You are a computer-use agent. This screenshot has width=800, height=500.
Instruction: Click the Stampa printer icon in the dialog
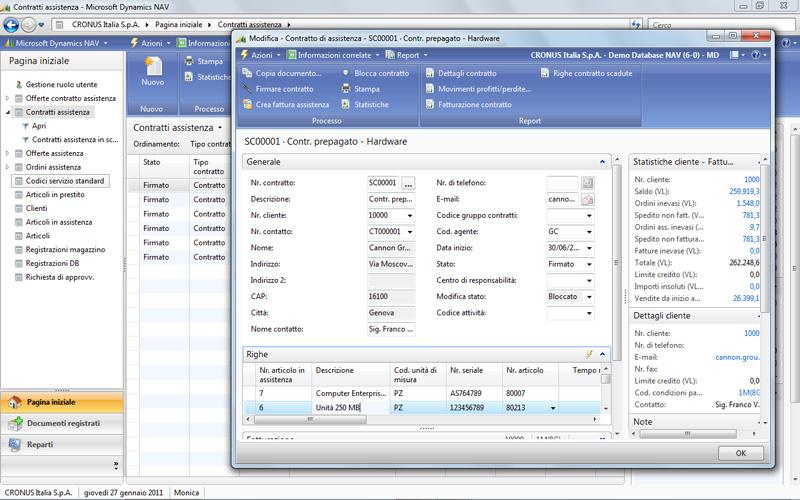[345, 89]
